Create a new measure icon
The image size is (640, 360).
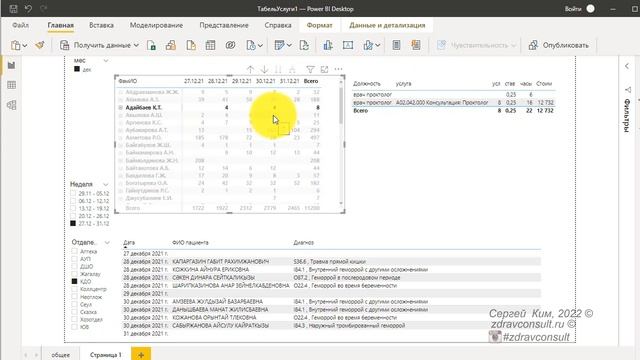(396, 45)
